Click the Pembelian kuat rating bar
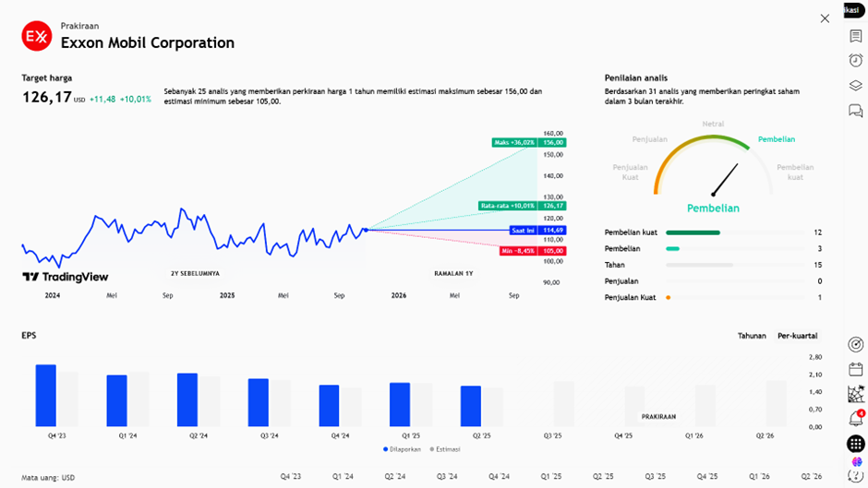868x488 pixels. pos(693,232)
